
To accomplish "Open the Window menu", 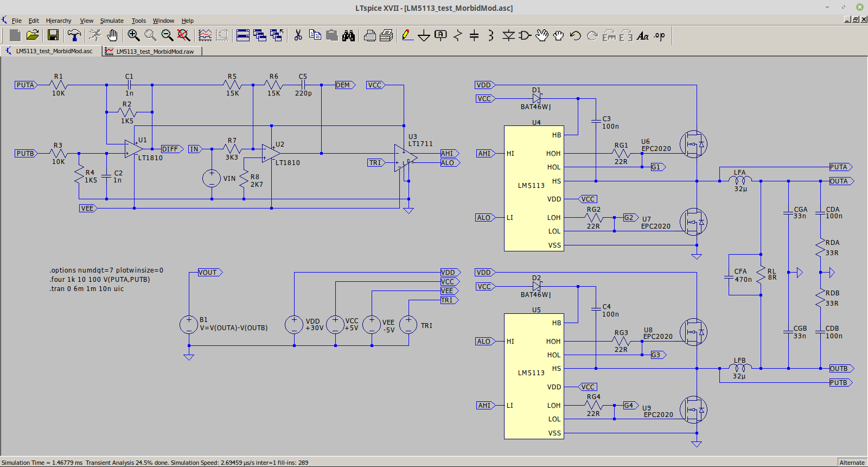I will pyautogui.click(x=163, y=21).
